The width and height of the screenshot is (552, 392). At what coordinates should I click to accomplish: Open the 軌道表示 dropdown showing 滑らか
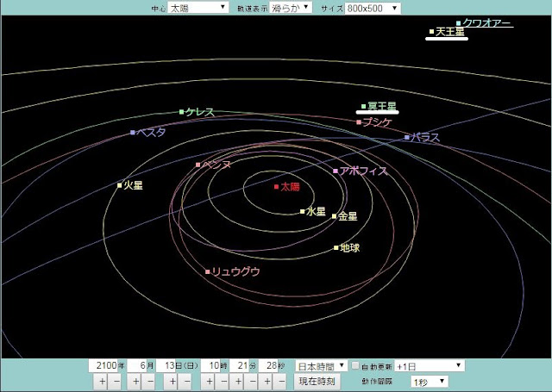tap(291, 8)
